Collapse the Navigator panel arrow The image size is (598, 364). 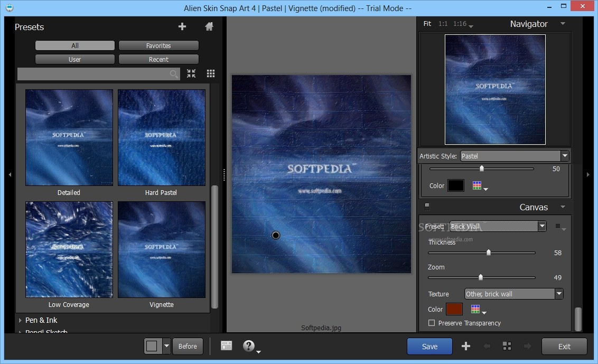coord(563,24)
